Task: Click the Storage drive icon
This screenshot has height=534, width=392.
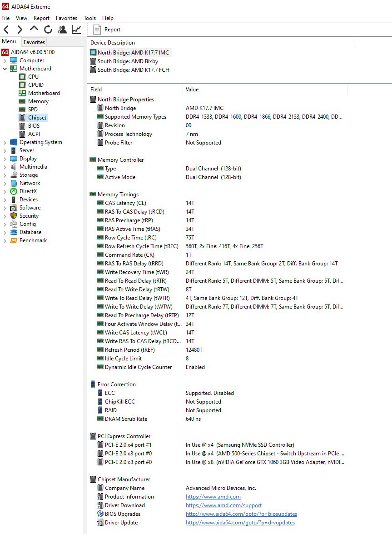Action: click(x=14, y=175)
